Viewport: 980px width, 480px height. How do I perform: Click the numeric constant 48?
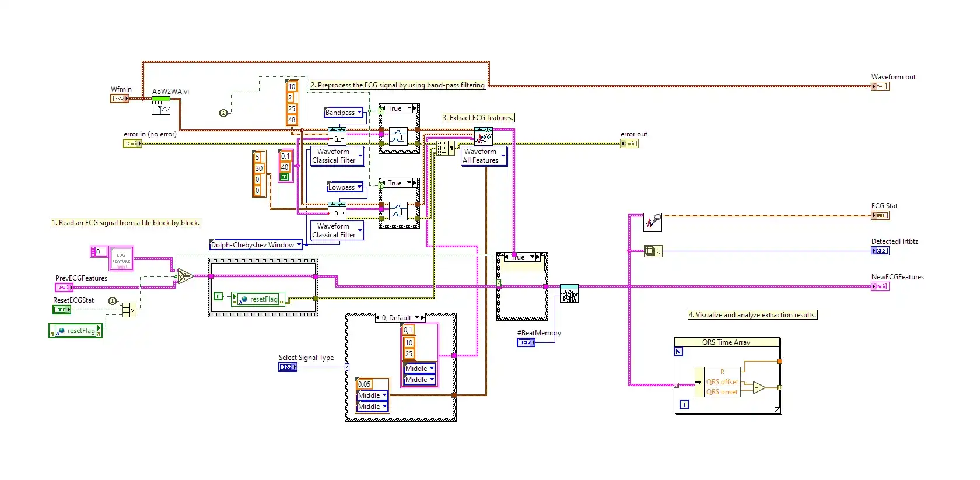[292, 120]
